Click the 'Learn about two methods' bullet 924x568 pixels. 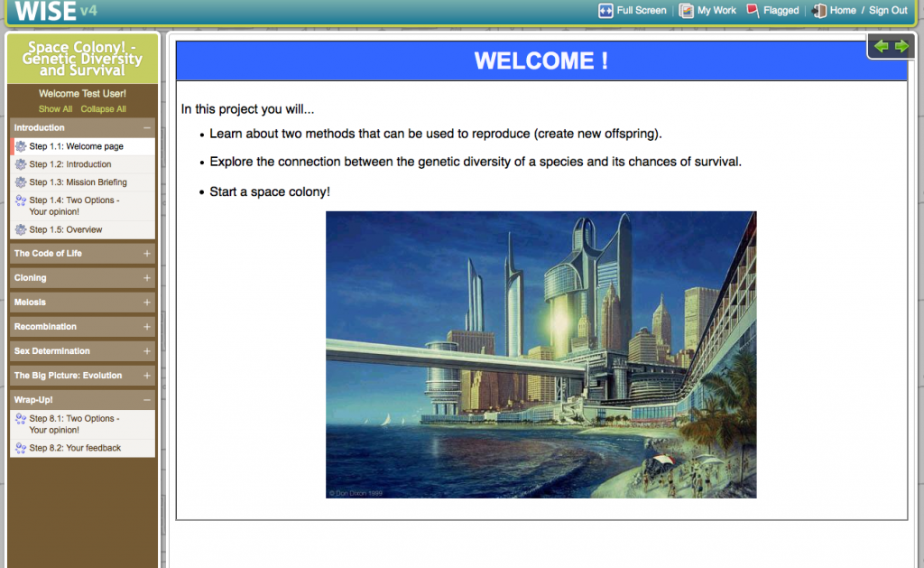pyautogui.click(x=436, y=134)
